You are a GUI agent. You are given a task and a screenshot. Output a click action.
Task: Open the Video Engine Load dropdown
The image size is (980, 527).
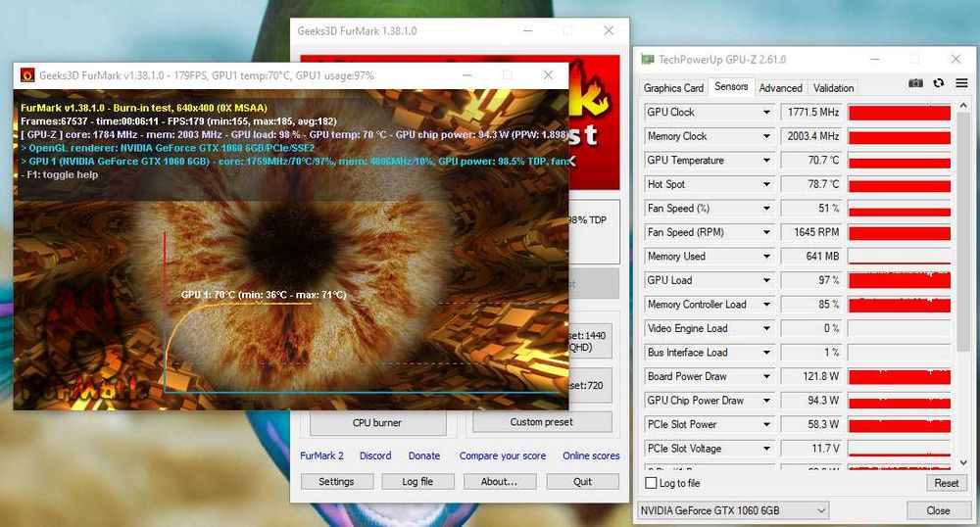(766, 328)
